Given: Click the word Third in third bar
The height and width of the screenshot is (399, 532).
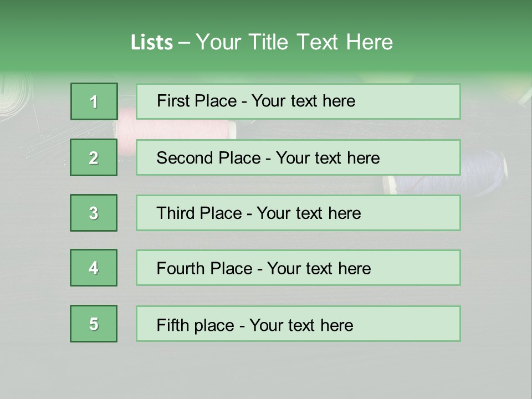Looking at the screenshot, I should (x=175, y=213).
